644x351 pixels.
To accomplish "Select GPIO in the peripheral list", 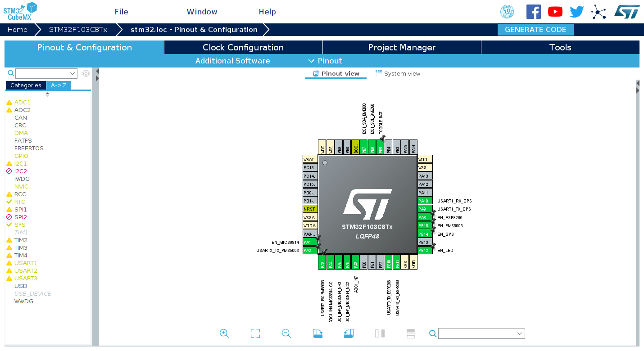I will tap(21, 156).
